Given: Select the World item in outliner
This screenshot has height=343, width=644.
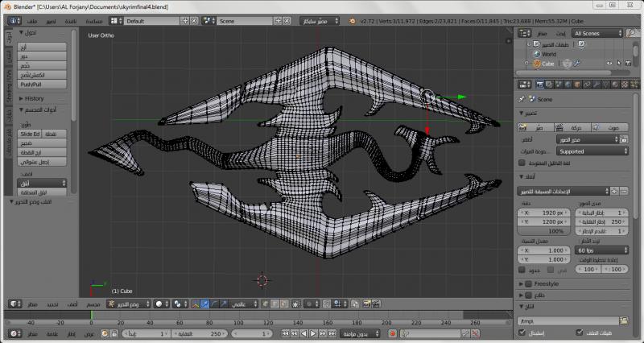Looking at the screenshot, I should pos(547,54).
